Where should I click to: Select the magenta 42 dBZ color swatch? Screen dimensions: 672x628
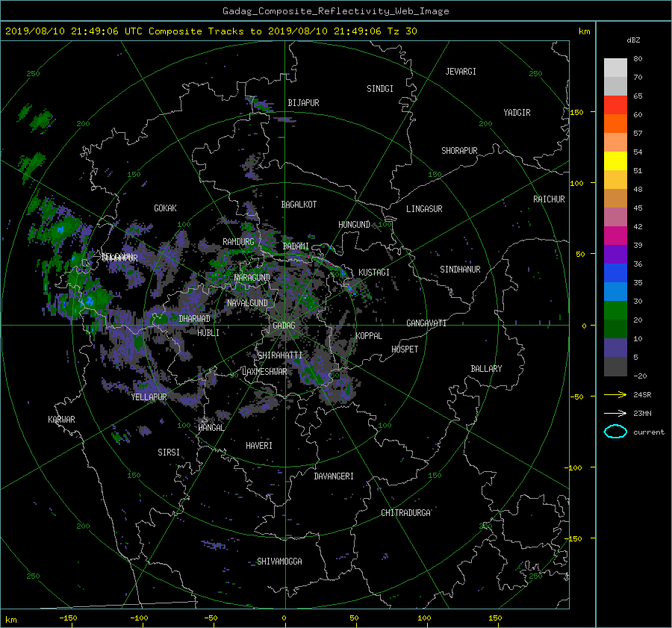pos(615,235)
